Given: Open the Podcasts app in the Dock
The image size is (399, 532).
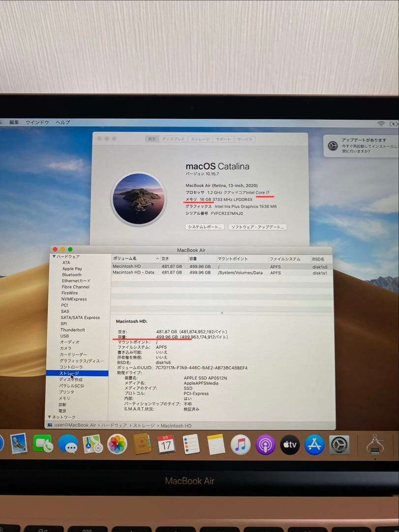Looking at the screenshot, I should [266, 445].
